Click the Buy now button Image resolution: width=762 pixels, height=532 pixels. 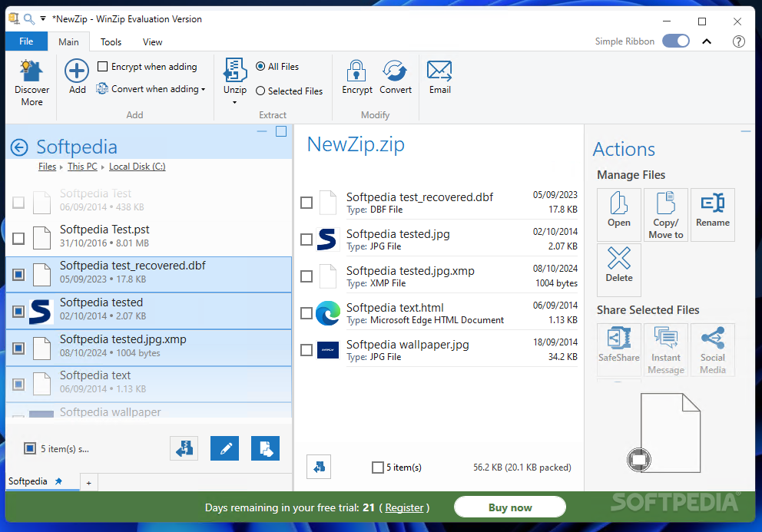coord(510,507)
